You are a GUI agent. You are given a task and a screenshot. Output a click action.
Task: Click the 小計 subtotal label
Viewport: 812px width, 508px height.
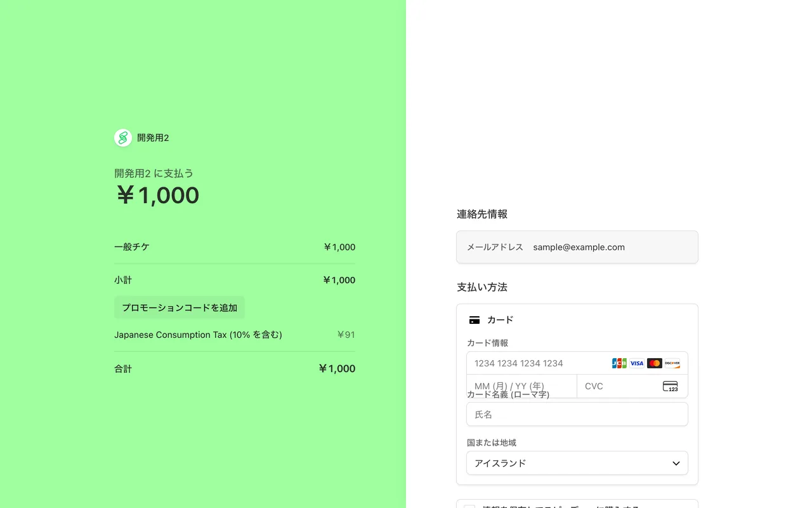pyautogui.click(x=123, y=280)
